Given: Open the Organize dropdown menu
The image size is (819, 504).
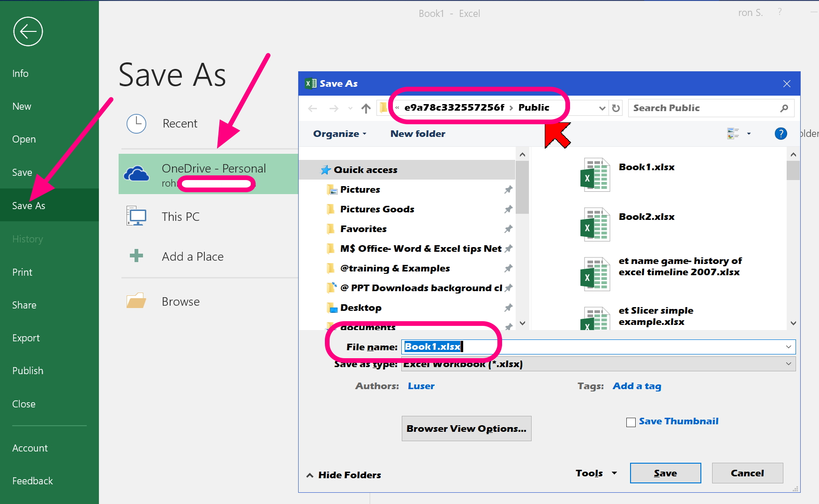Looking at the screenshot, I should [x=339, y=134].
